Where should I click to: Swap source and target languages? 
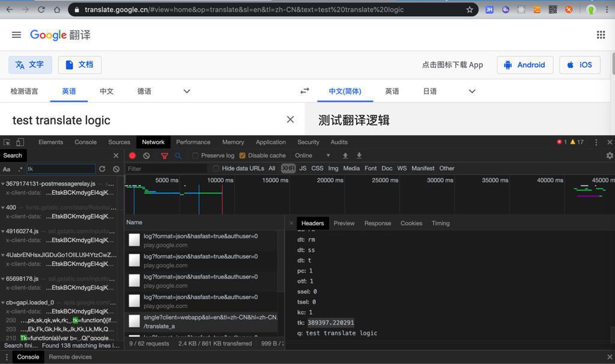(x=304, y=91)
